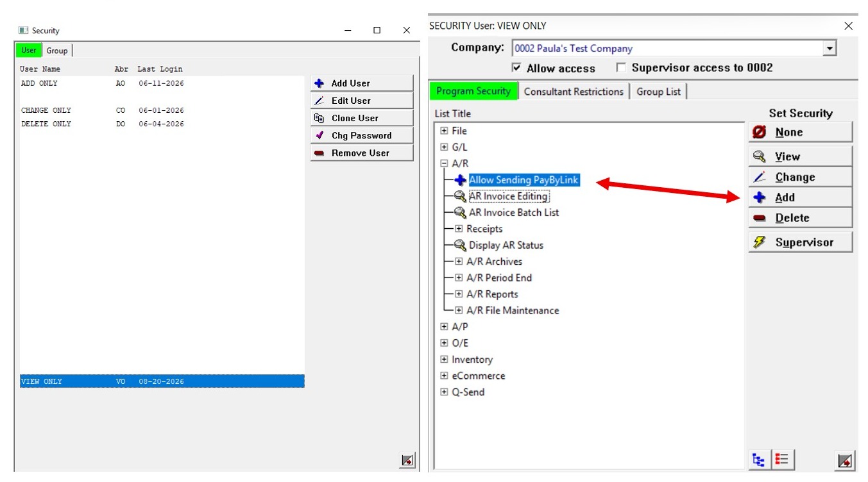Expand the A/R Reports node
The width and height of the screenshot is (868, 482).
459,294
